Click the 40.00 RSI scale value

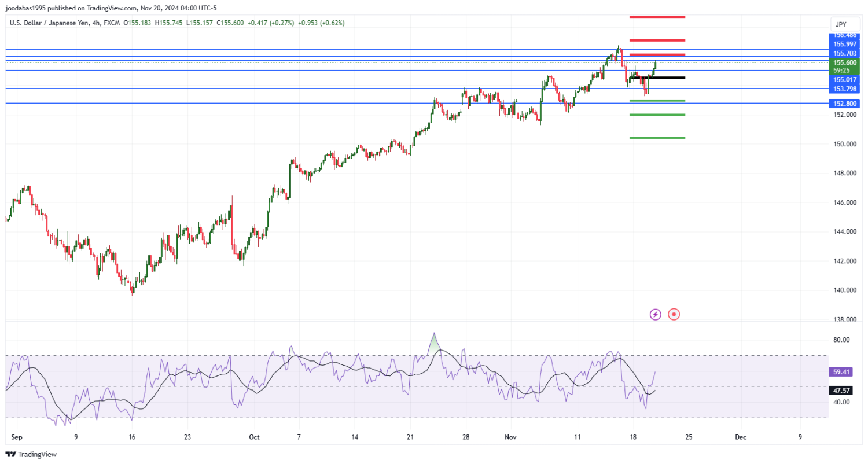pos(841,402)
